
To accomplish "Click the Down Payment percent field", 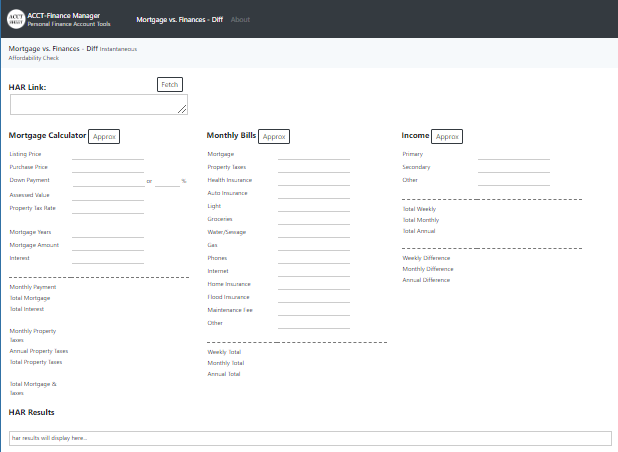I will click(x=167, y=180).
